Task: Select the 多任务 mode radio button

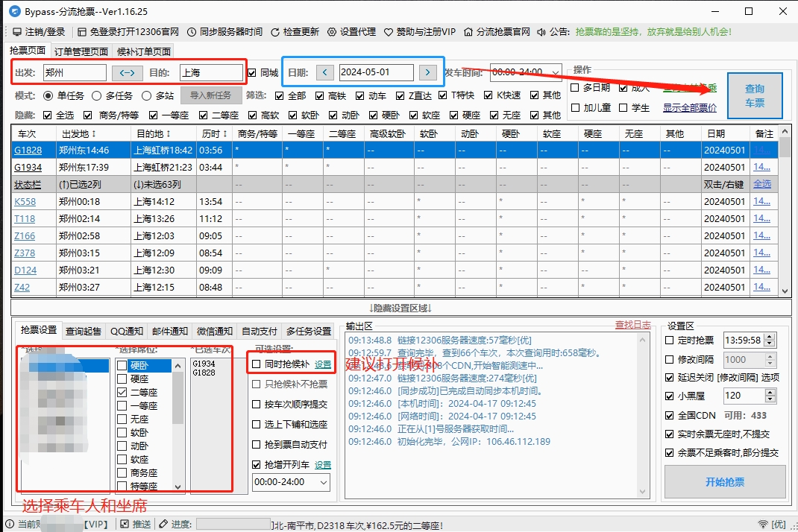Action: (x=97, y=95)
